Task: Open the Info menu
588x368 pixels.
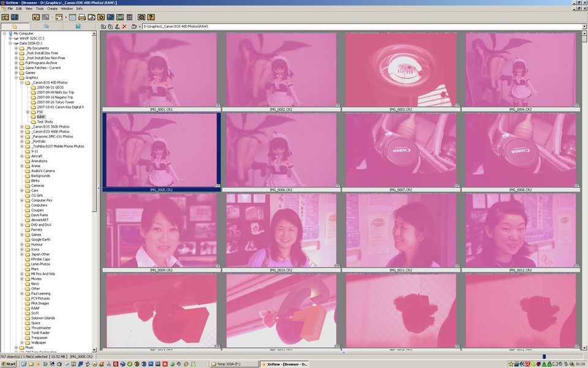Action: [80, 9]
